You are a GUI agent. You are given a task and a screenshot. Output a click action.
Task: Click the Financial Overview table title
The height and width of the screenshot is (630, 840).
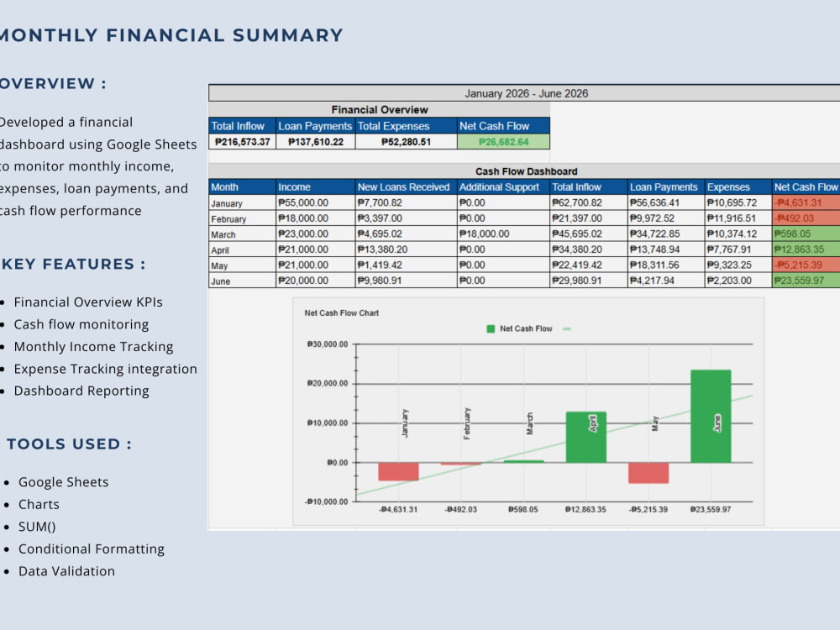click(x=380, y=110)
